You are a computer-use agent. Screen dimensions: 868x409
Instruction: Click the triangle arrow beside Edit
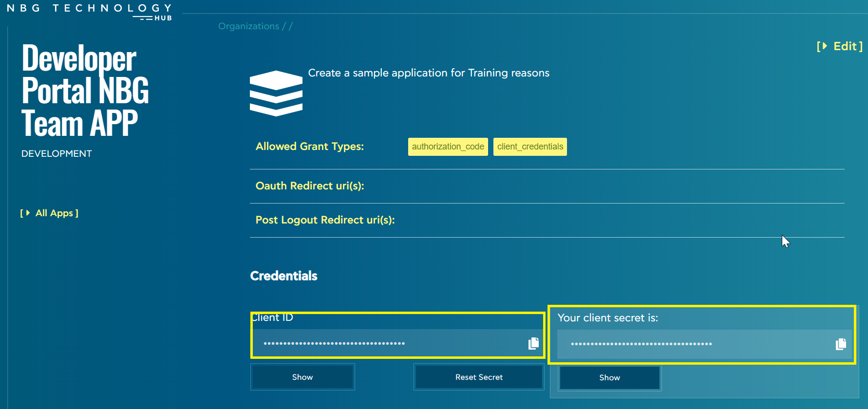point(824,46)
